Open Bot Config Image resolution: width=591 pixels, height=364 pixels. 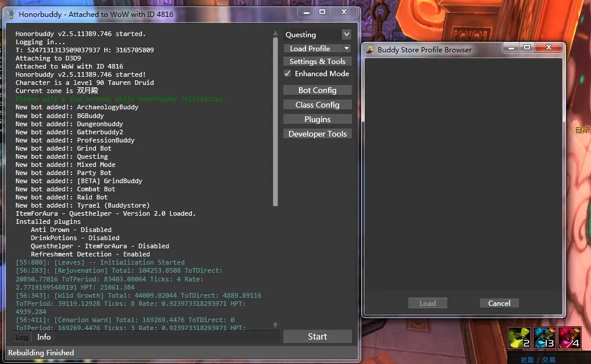click(317, 90)
